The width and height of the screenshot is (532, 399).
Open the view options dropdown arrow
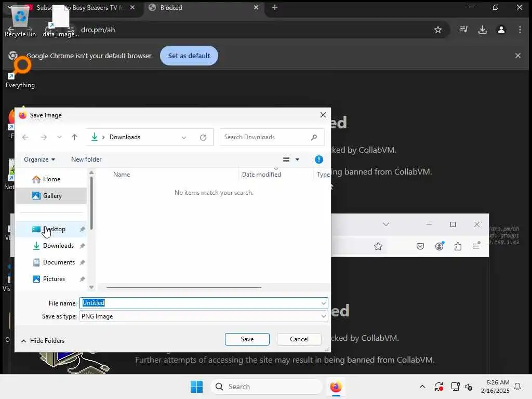coord(297,159)
